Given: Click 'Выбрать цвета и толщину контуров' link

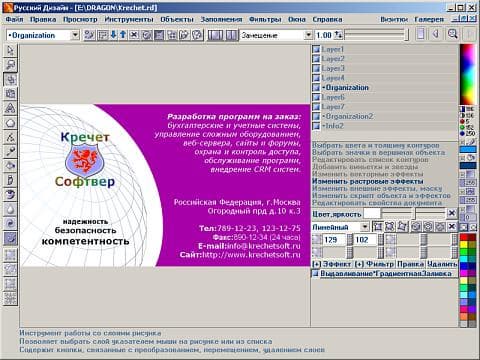Looking at the screenshot, I should tap(376, 145).
